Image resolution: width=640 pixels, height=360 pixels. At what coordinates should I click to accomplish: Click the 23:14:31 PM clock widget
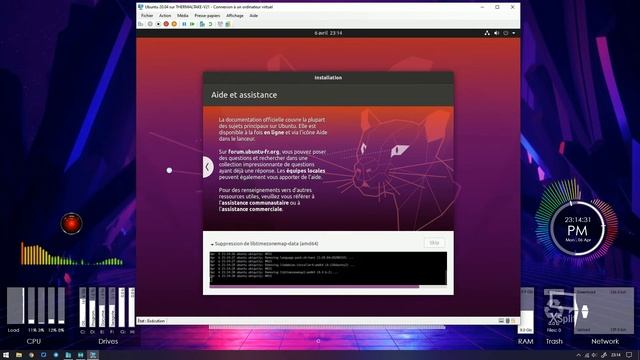(578, 229)
